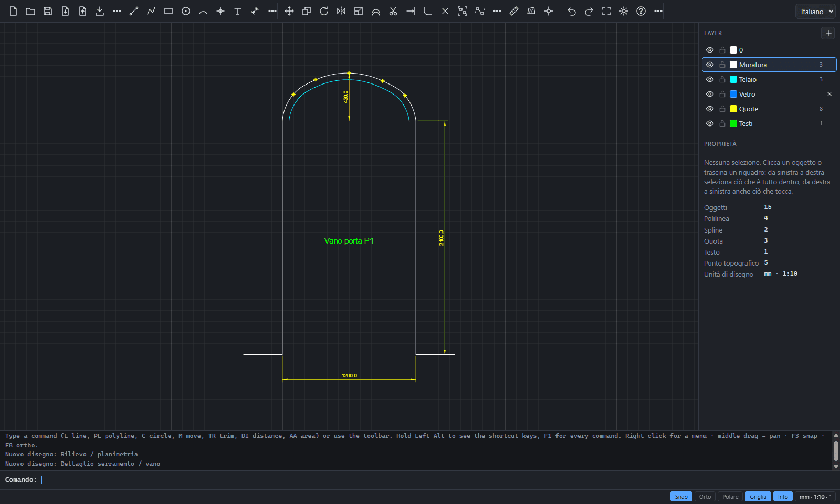Screen dimensions: 840x504
Task: Select the Arc tool
Action: pos(203,11)
